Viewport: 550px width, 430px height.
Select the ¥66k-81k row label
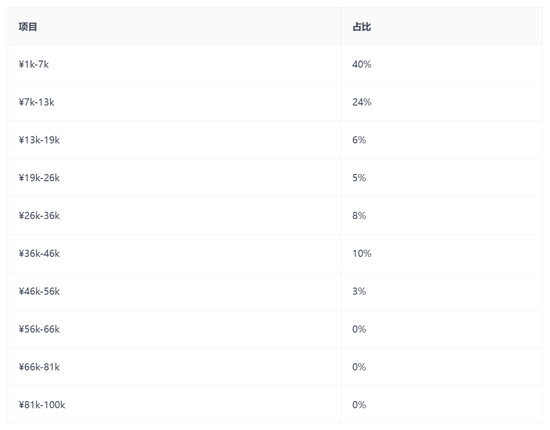[x=39, y=367]
